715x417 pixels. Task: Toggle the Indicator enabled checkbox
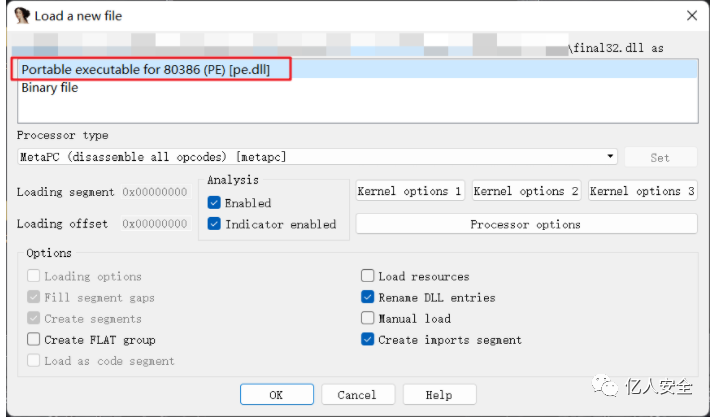pos(214,224)
